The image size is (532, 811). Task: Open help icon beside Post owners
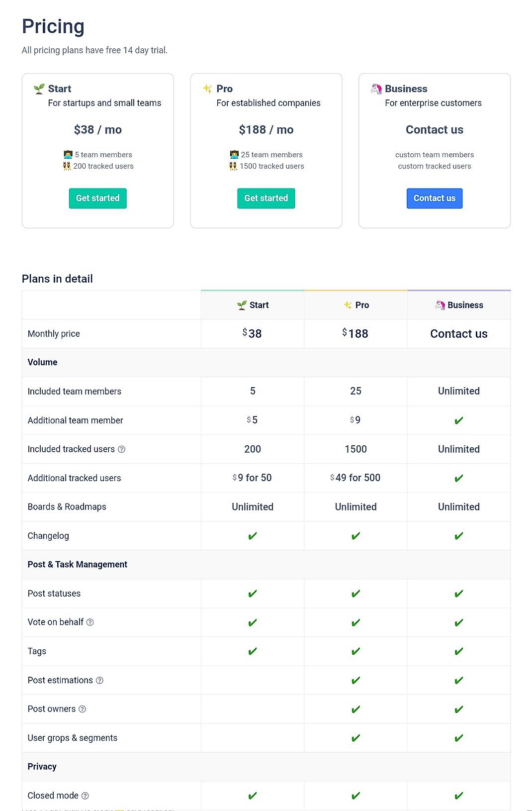[83, 709]
